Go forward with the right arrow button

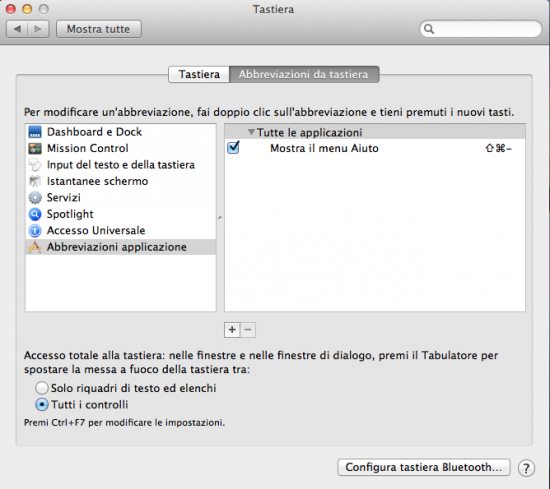(38, 29)
